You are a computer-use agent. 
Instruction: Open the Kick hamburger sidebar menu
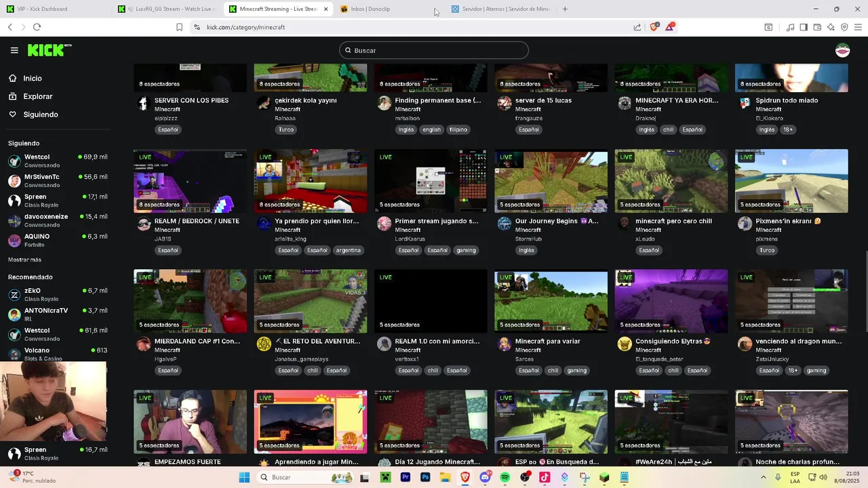(x=14, y=50)
